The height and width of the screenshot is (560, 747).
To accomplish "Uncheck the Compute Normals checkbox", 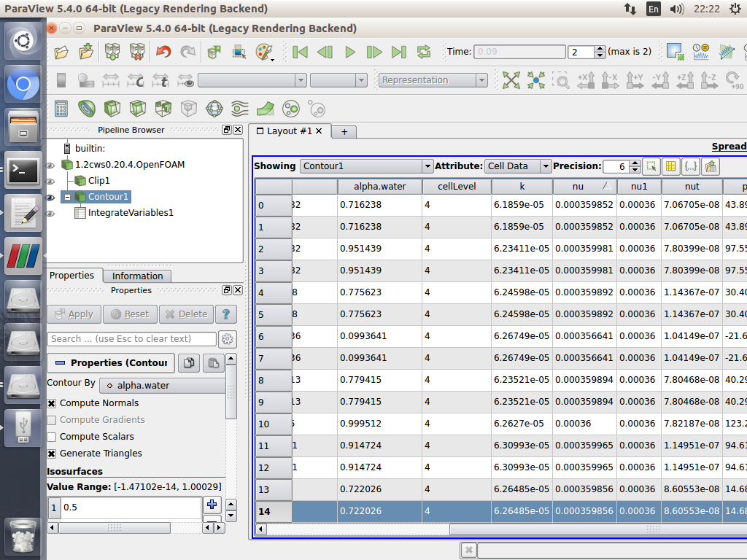I will pos(52,403).
